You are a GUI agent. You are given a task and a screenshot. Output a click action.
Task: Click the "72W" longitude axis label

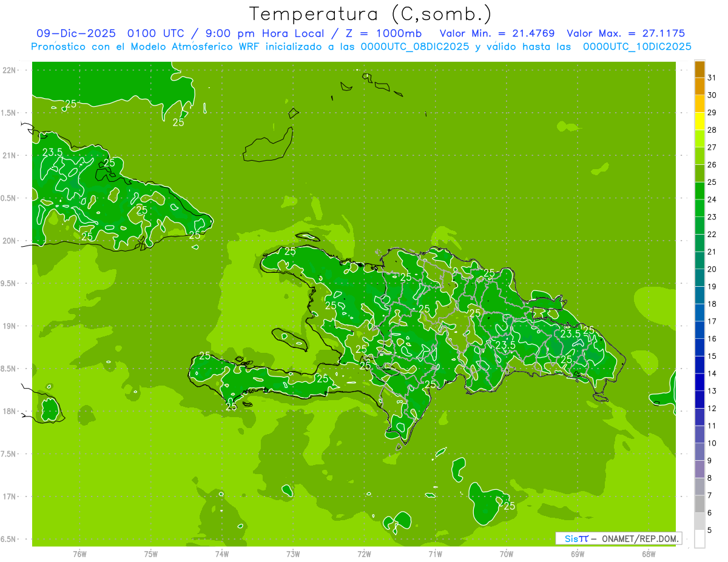click(x=364, y=554)
